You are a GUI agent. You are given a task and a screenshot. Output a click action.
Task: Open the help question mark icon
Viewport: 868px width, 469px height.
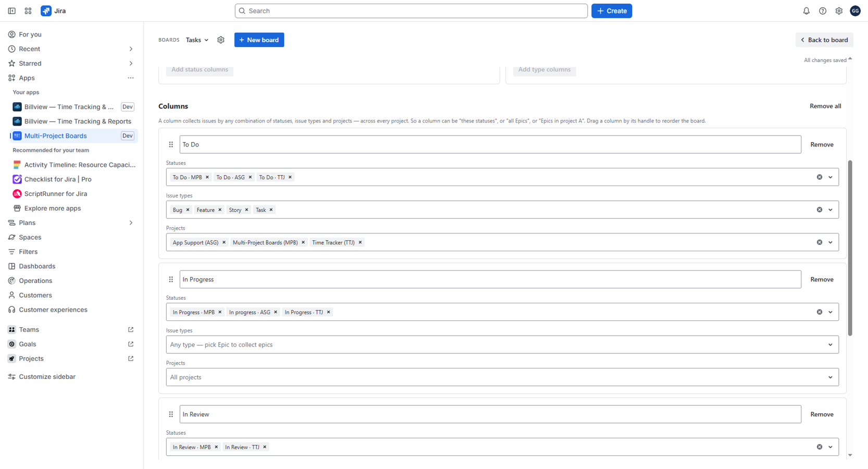coord(822,11)
